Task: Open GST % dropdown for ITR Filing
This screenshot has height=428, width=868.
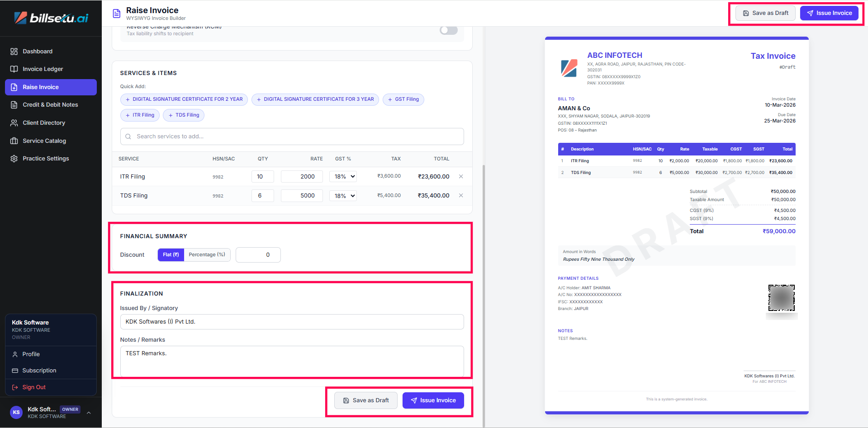Action: pyautogui.click(x=343, y=177)
